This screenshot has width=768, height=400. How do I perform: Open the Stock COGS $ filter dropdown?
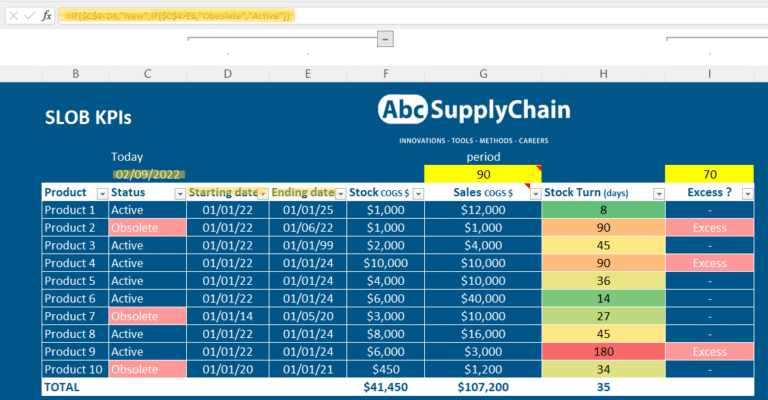[418, 194]
